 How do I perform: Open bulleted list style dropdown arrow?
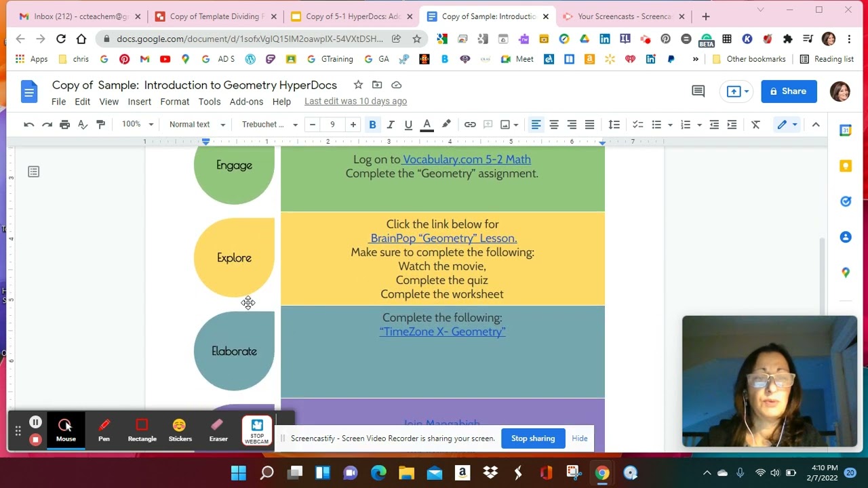(670, 125)
